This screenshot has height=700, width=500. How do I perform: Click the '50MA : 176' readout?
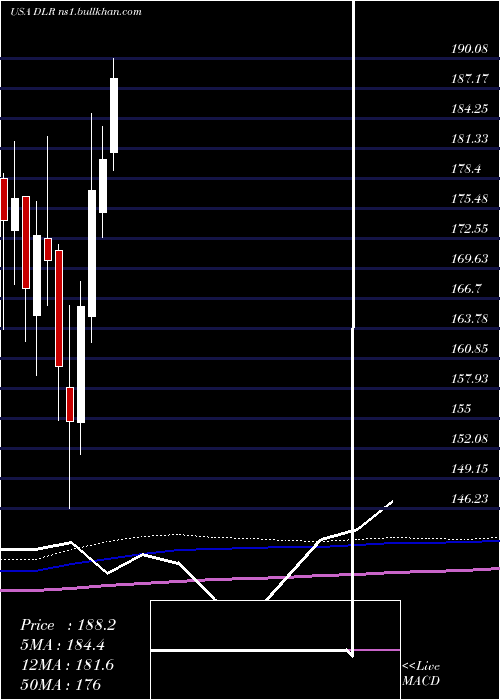click(61, 684)
